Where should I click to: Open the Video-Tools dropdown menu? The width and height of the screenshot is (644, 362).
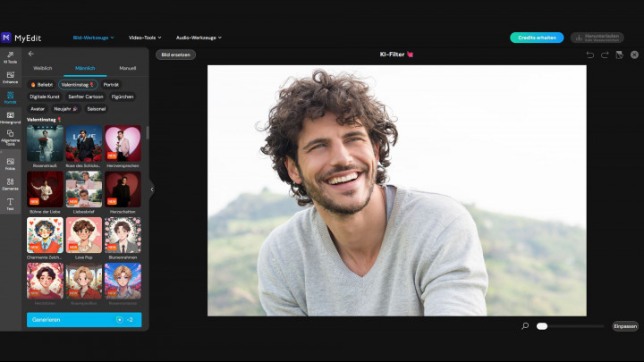(145, 38)
